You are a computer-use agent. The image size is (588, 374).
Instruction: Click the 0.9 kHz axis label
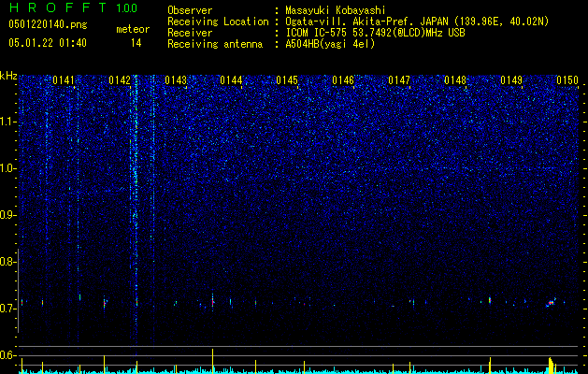7,215
